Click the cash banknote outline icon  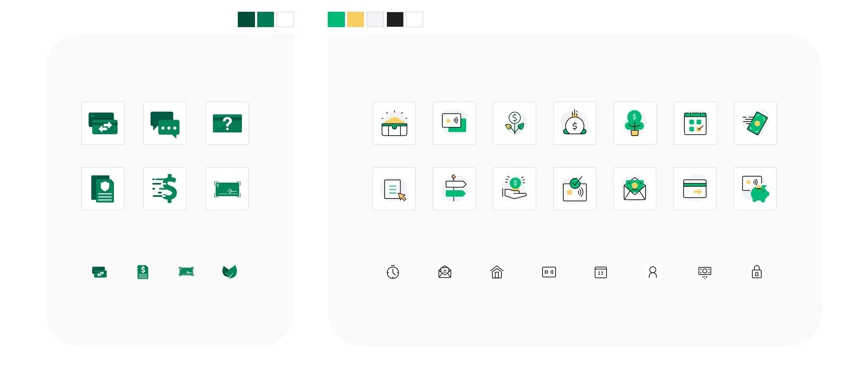tap(705, 272)
